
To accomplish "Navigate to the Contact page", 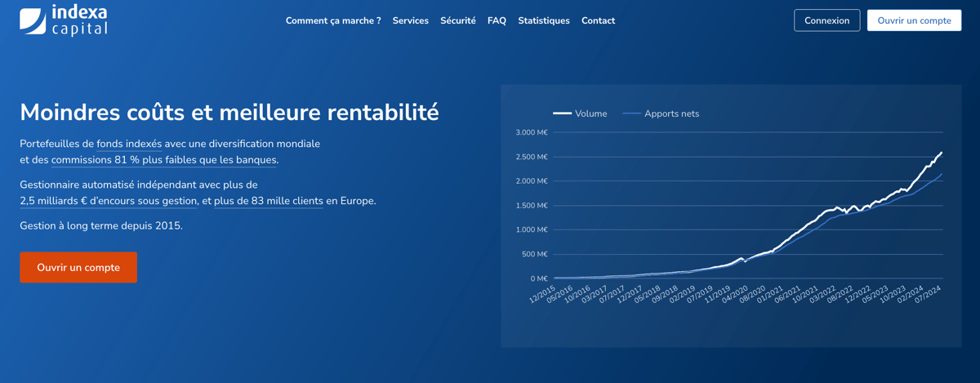I will click(598, 20).
